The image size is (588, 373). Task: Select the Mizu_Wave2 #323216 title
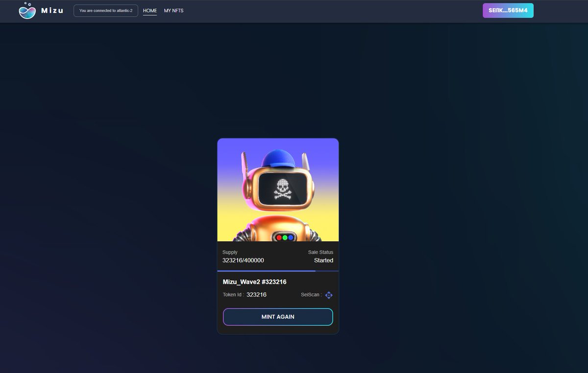pos(255,281)
